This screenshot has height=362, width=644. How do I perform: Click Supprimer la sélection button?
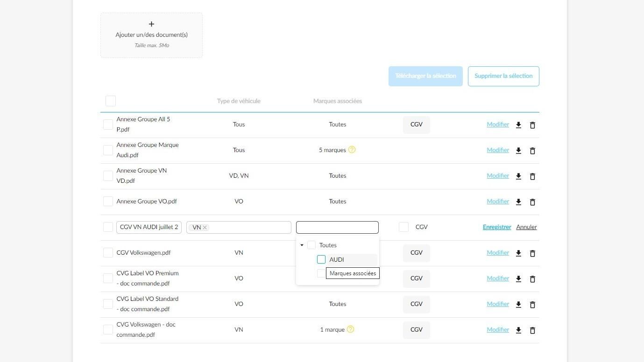click(503, 76)
